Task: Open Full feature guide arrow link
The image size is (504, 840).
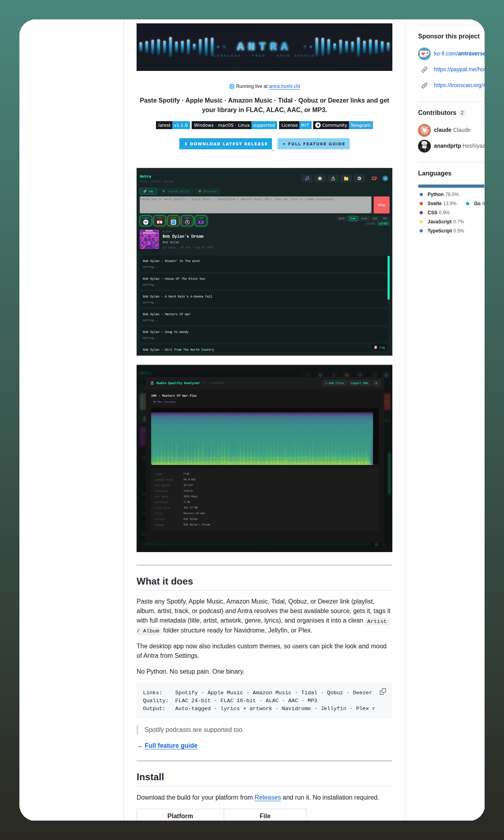Action: 171,745
